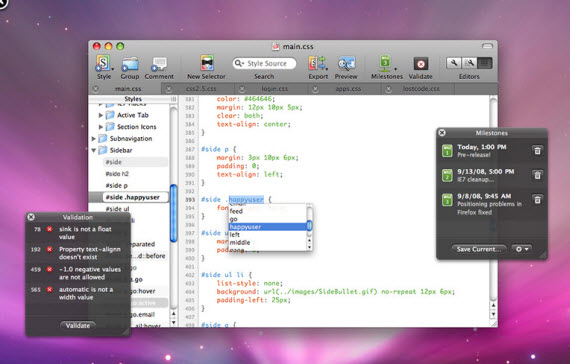Viewport: 570px width, 364px height.
Task: Add a new Group via toolbar
Action: [130, 64]
